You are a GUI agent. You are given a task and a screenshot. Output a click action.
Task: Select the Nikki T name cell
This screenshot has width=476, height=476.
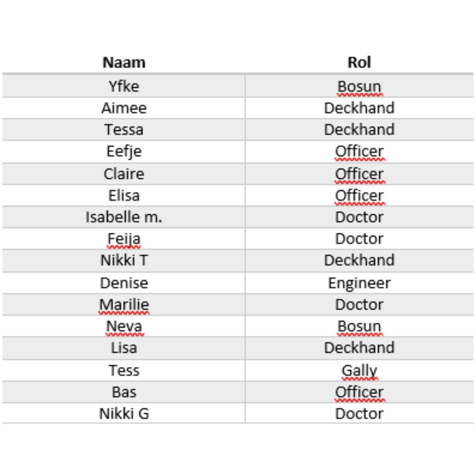[124, 260]
